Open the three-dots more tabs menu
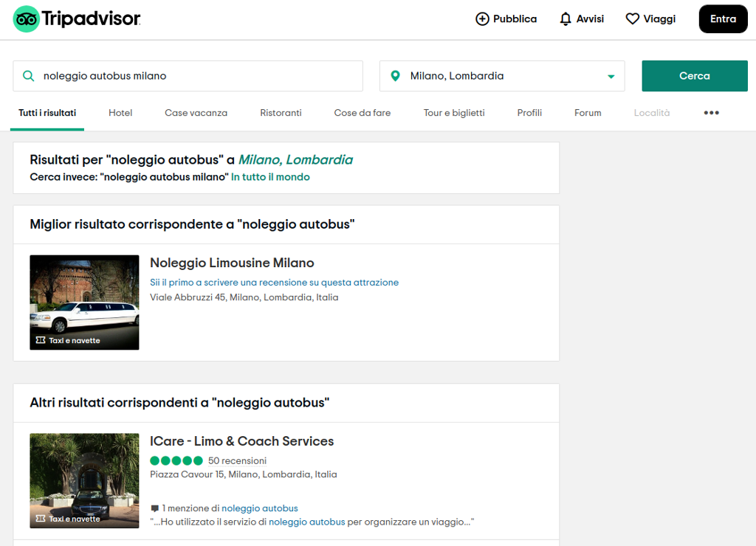The height and width of the screenshot is (546, 756). pyautogui.click(x=711, y=113)
